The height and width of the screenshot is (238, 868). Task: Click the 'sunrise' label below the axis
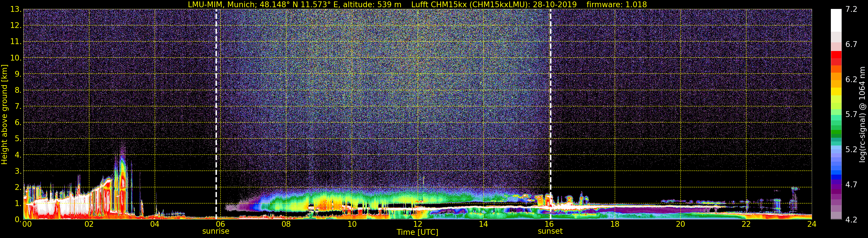tap(216, 231)
